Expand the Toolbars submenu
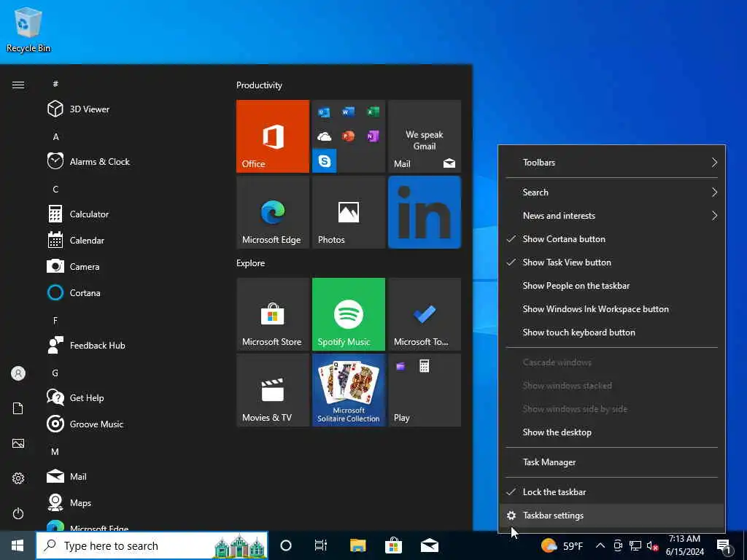The height and width of the screenshot is (560, 747). 612,163
